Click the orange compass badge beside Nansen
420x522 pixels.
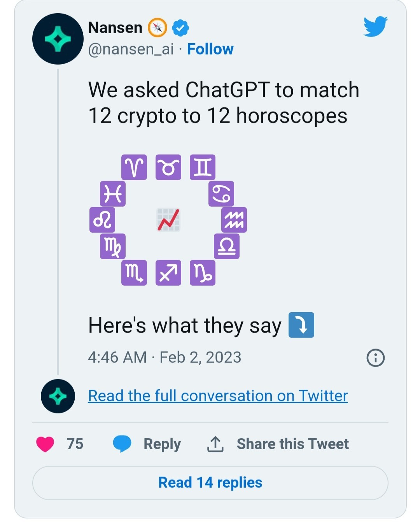pos(157,28)
